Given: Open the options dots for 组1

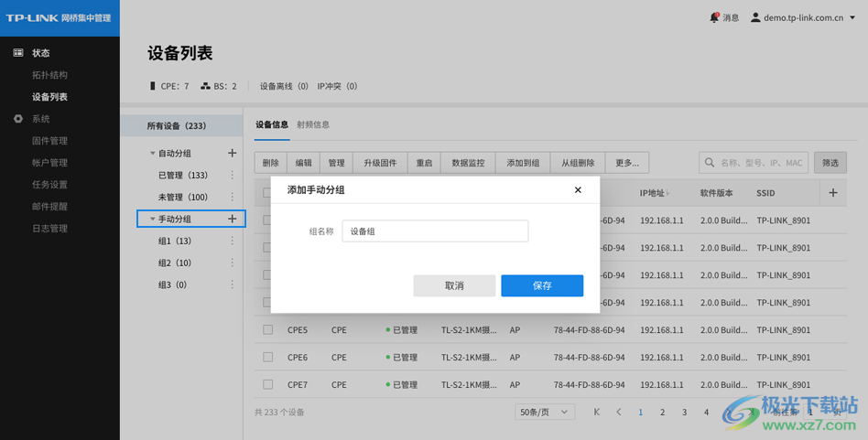Looking at the screenshot, I should [232, 241].
